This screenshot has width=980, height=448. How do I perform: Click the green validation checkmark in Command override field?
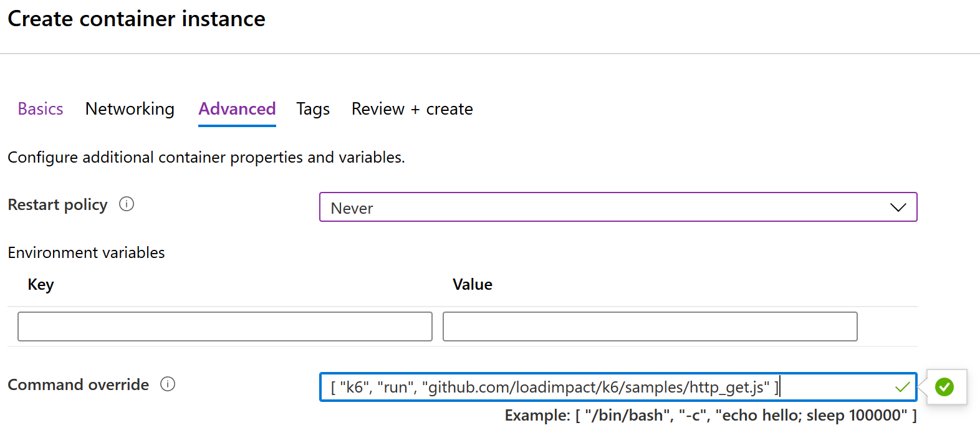(902, 387)
